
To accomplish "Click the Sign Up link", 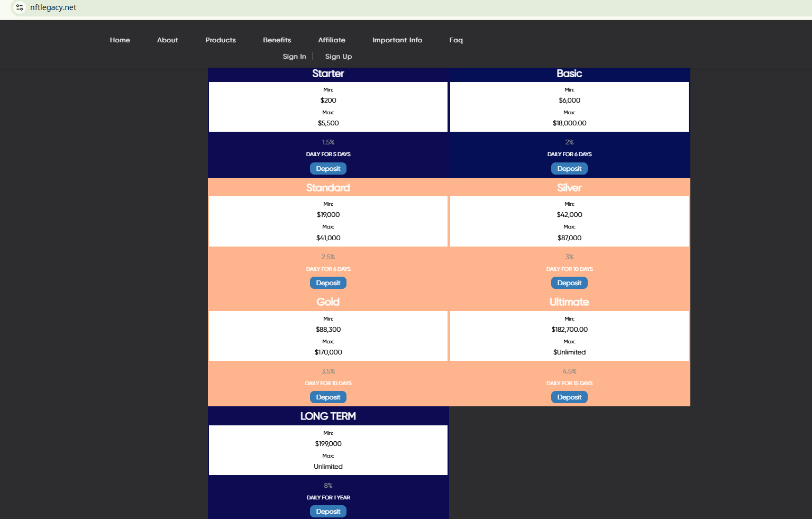I will coord(339,57).
